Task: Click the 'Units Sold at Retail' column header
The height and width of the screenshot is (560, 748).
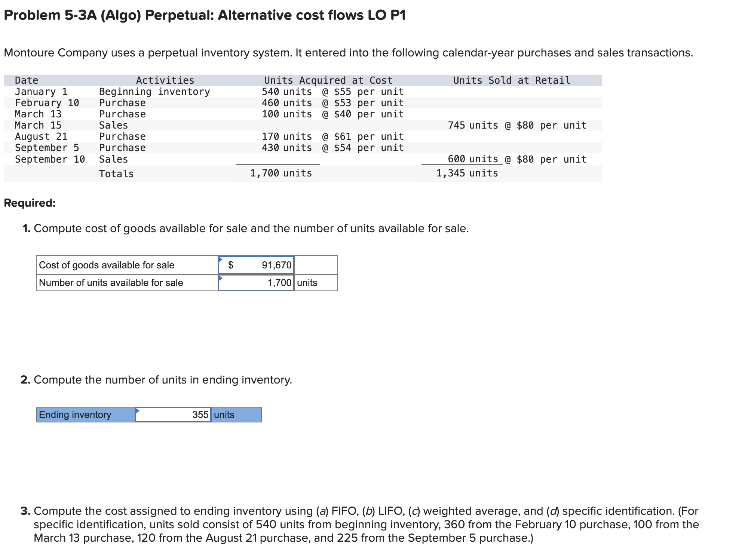Action: 511,80
